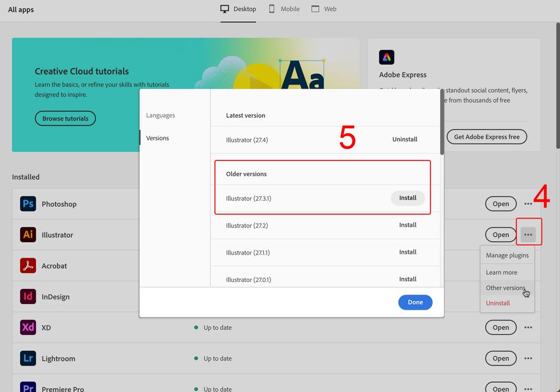Click the main page scrollbar
560x392 pixels.
point(558,86)
